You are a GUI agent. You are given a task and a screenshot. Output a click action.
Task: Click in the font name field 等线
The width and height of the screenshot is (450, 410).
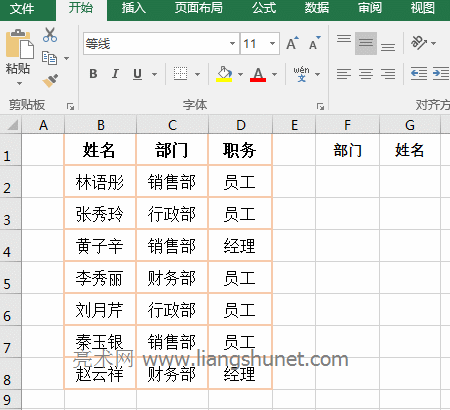click(x=156, y=43)
